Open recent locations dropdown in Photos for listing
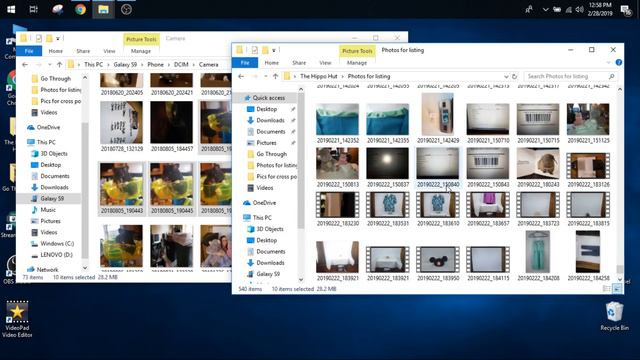 266,76
